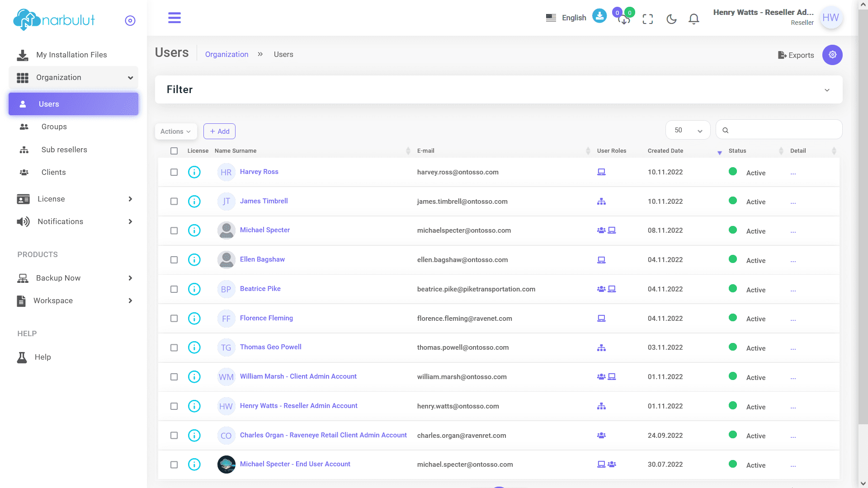
Task: Open detail ellipsis for Ellen Bagshaw
Action: click(x=793, y=261)
